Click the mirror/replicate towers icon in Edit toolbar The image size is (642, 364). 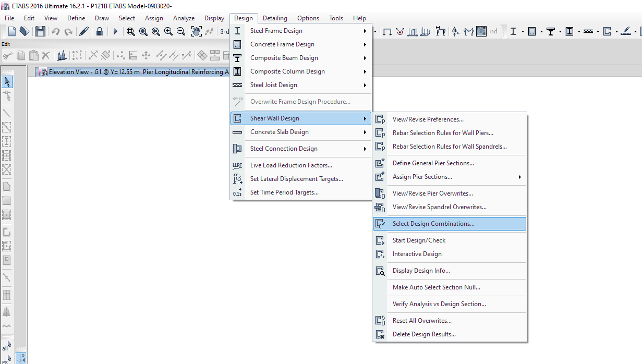(x=62, y=55)
